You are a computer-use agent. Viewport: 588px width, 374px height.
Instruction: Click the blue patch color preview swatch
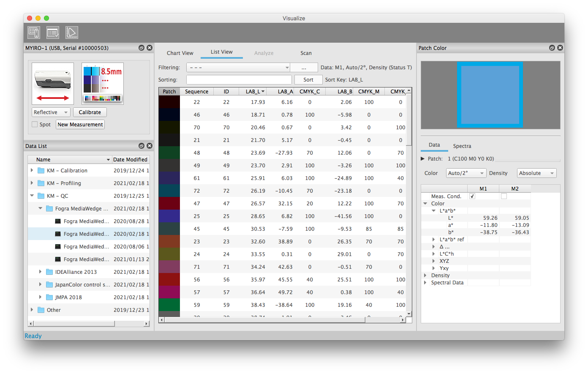[x=490, y=94]
